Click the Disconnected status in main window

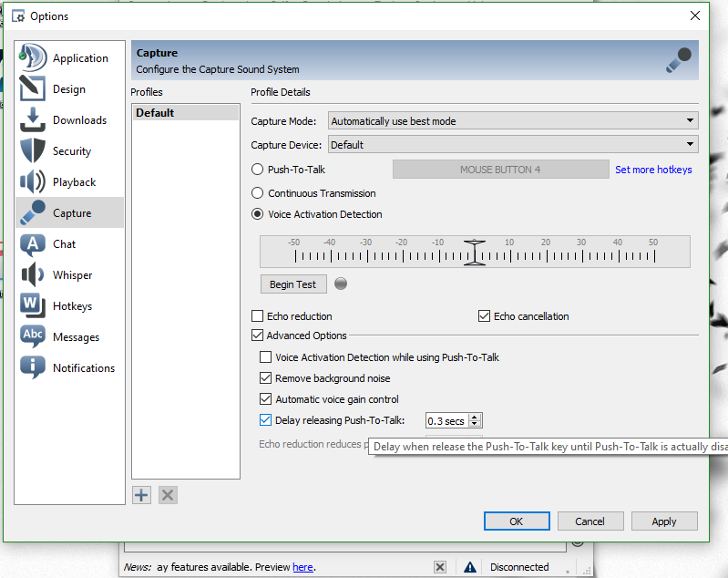[519, 567]
